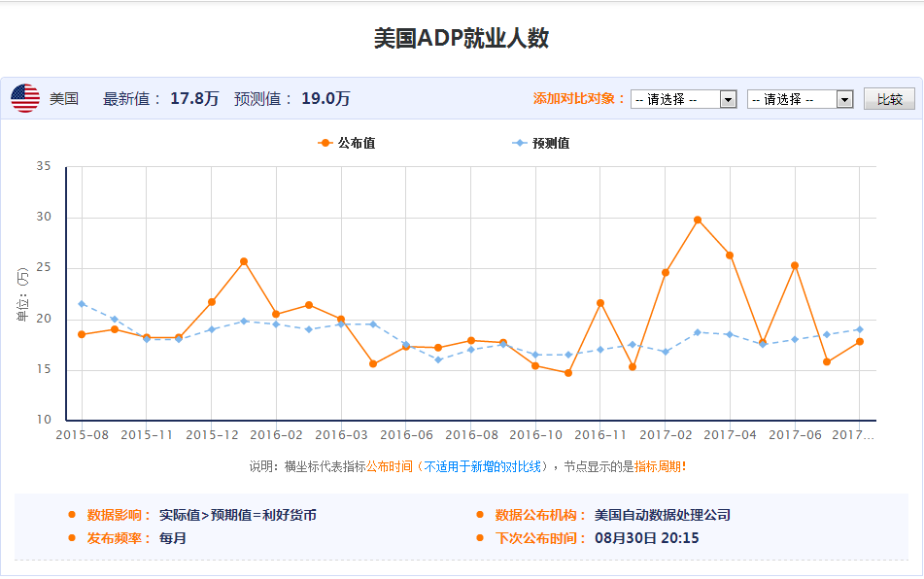
Task: Select the highest orange data point near 30
Action: click(x=698, y=221)
